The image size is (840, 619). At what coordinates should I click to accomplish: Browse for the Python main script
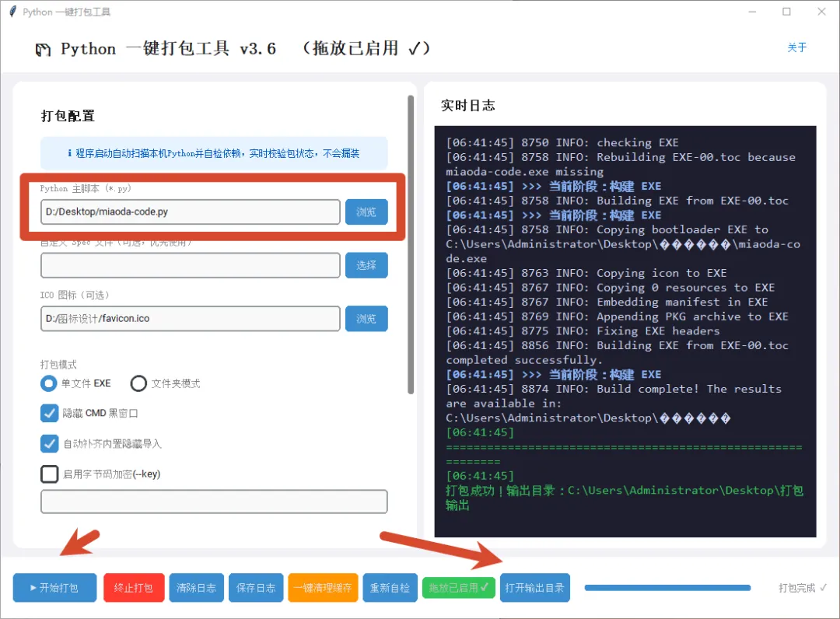366,212
